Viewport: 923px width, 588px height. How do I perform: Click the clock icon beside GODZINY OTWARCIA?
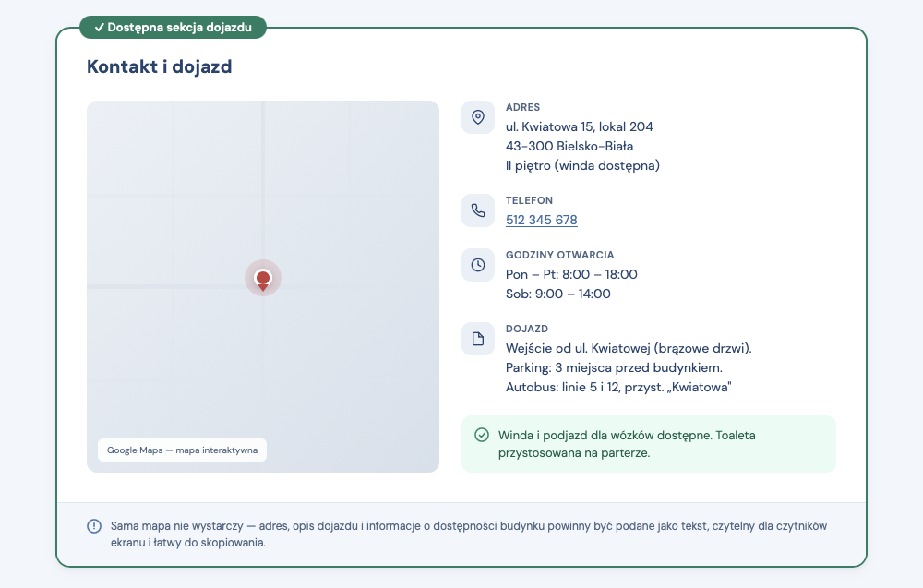[477, 265]
